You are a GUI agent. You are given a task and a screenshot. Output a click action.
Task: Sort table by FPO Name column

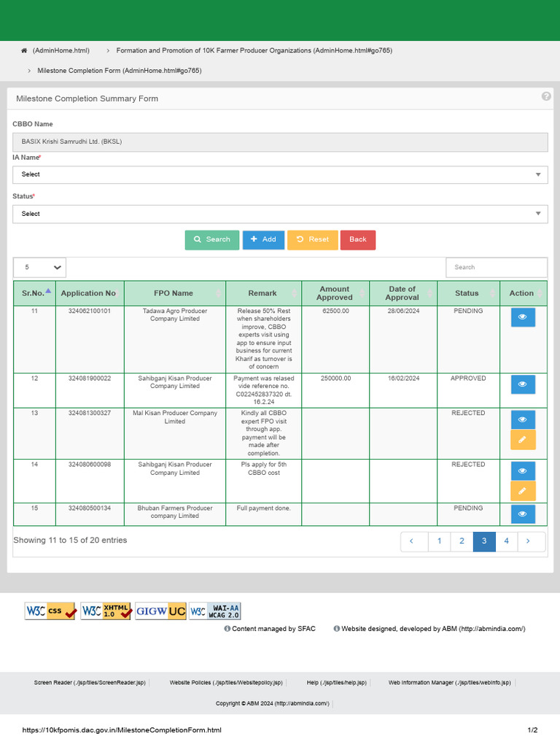coord(175,293)
